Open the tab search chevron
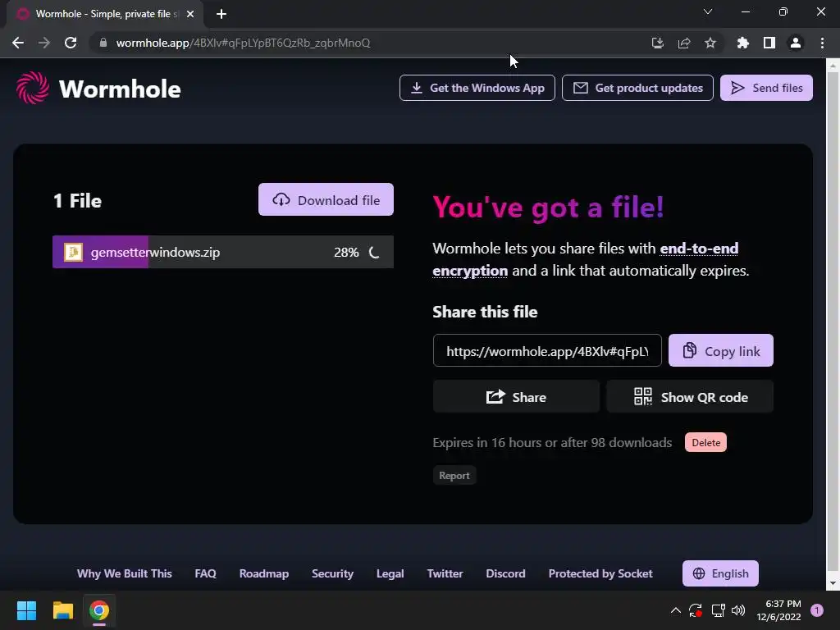The height and width of the screenshot is (630, 840). (x=707, y=11)
